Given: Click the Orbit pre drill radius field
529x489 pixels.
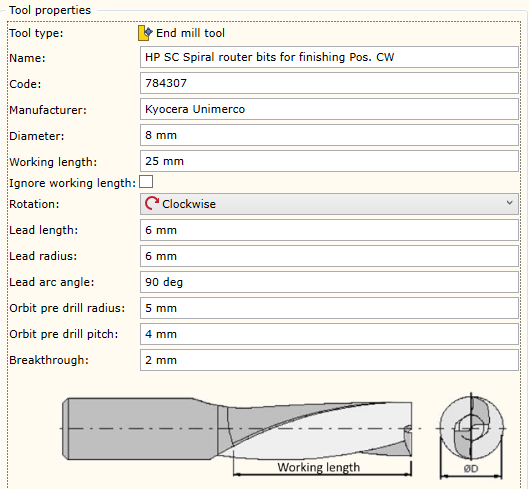Looking at the screenshot, I should (x=329, y=308).
